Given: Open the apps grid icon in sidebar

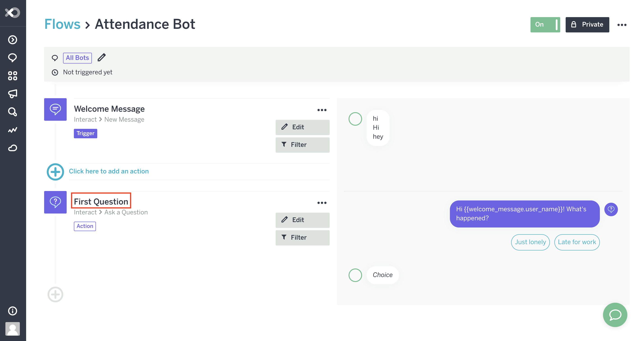Looking at the screenshot, I should 13,76.
